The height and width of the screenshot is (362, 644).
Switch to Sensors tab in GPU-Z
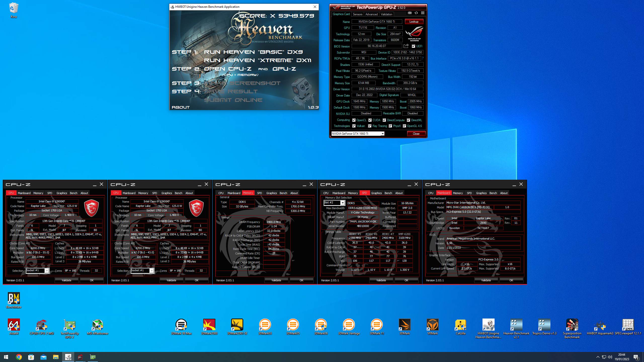pyautogui.click(x=357, y=14)
